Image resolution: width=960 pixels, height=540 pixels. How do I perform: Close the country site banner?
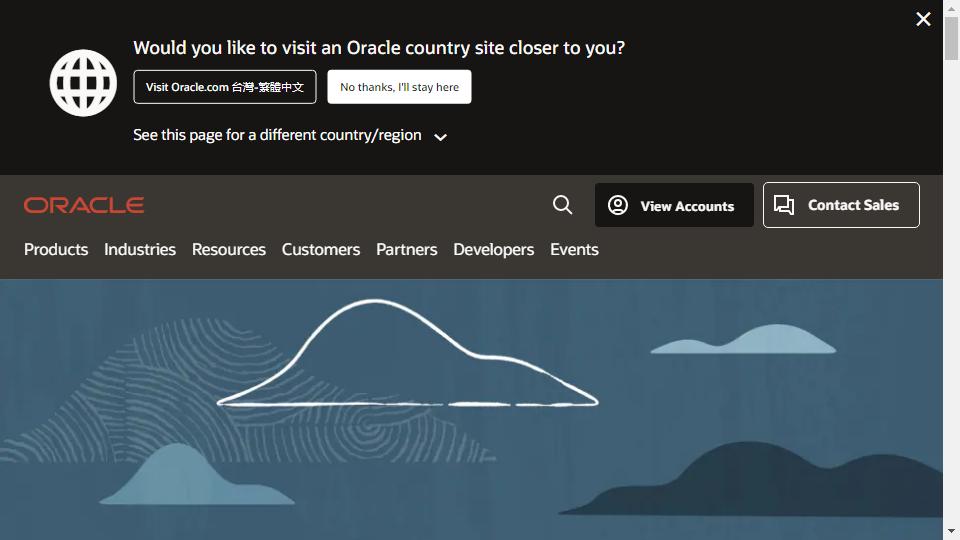(x=923, y=19)
